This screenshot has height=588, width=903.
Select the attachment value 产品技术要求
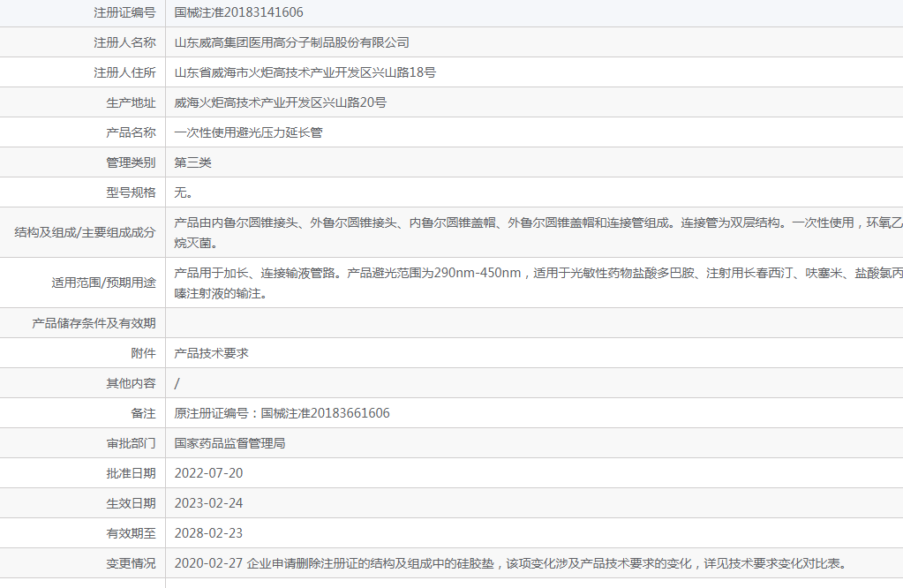click(x=211, y=353)
